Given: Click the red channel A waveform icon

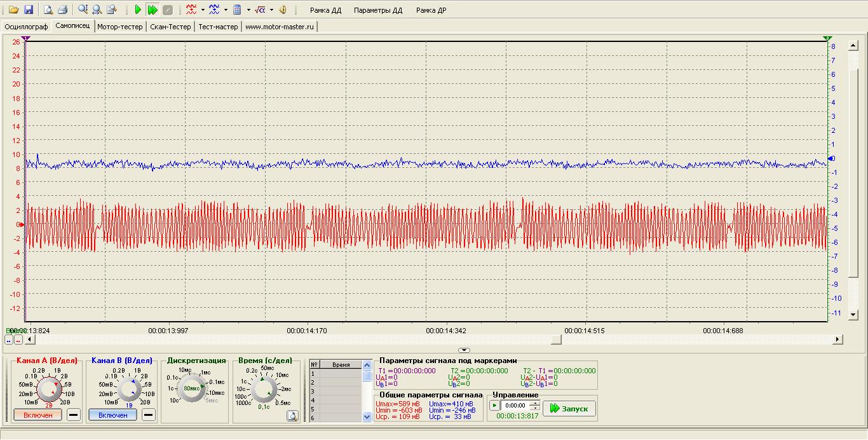Looking at the screenshot, I should (x=191, y=10).
